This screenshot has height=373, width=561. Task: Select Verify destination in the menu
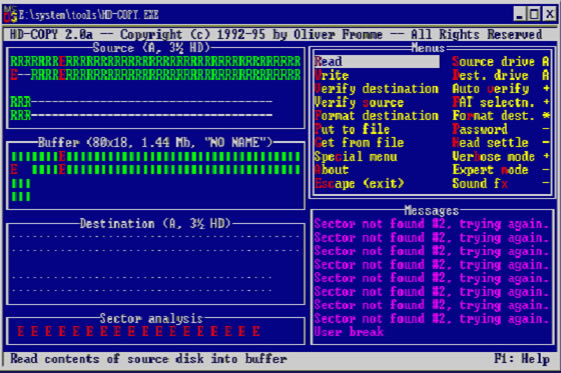376,89
